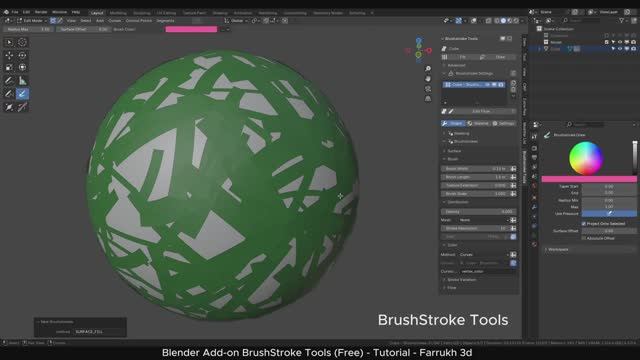640x360 pixels.
Task: Expand the Advanced section
Action: tap(455, 65)
